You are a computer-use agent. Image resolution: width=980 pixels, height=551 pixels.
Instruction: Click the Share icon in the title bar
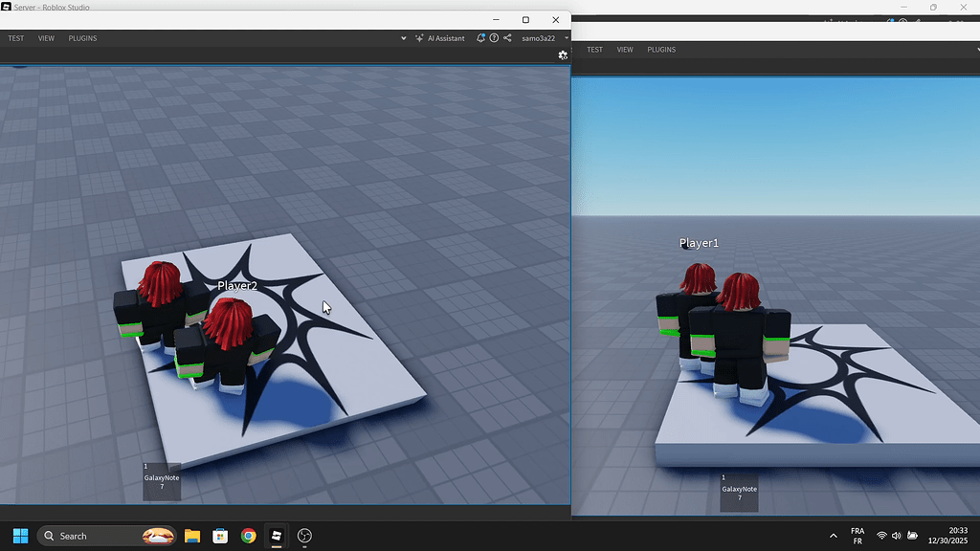click(x=507, y=38)
